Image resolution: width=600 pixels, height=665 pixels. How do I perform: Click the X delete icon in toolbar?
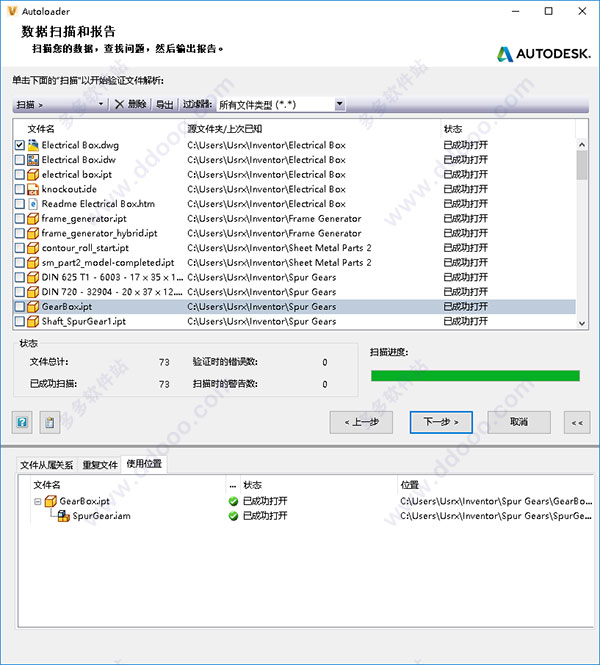(120, 104)
